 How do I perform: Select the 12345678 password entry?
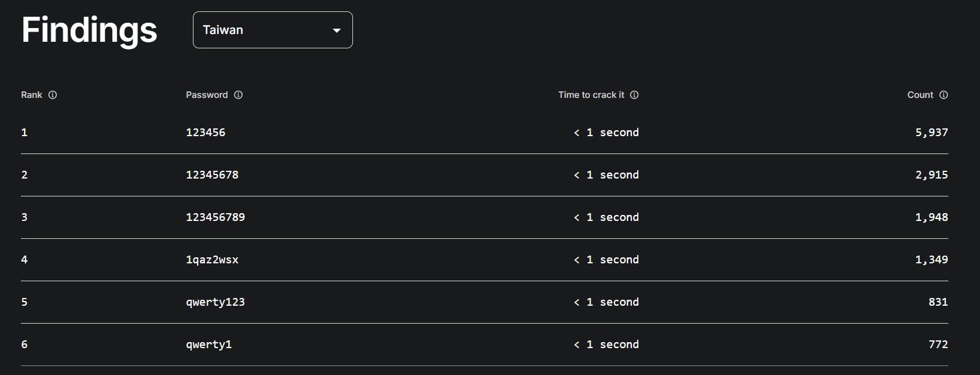pyautogui.click(x=212, y=175)
